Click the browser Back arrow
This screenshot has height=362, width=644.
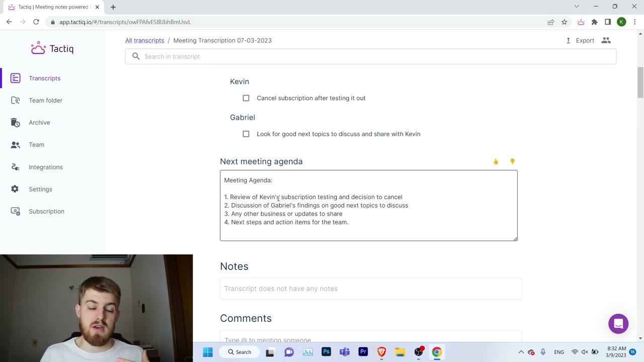point(9,22)
